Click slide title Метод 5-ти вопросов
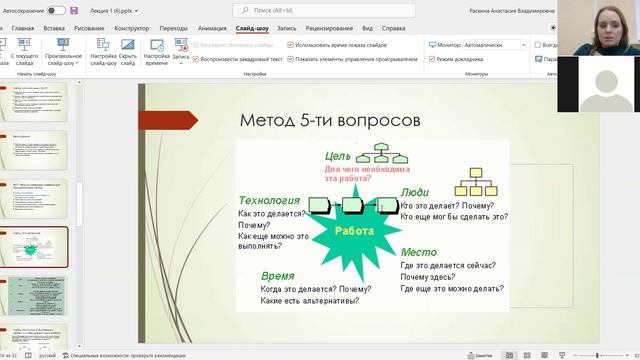Viewport: 640px width, 360px height. coord(330,120)
